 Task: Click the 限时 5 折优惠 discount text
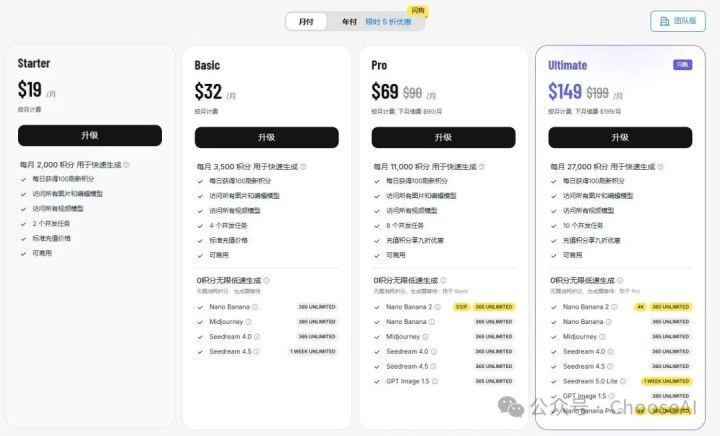point(388,22)
